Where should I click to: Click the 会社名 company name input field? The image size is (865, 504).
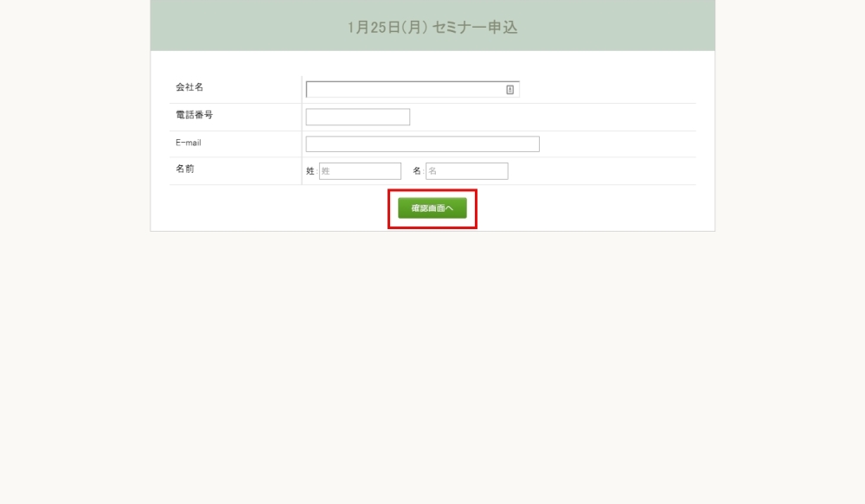click(x=404, y=90)
